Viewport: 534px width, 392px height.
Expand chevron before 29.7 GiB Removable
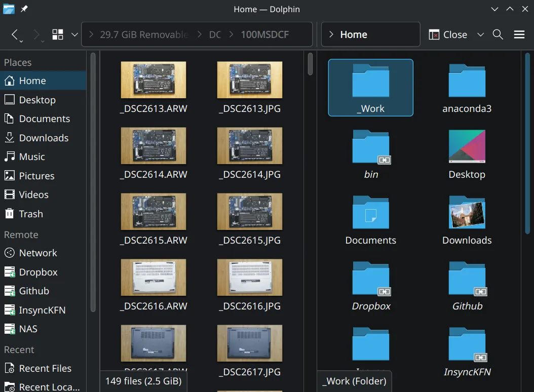[91, 34]
